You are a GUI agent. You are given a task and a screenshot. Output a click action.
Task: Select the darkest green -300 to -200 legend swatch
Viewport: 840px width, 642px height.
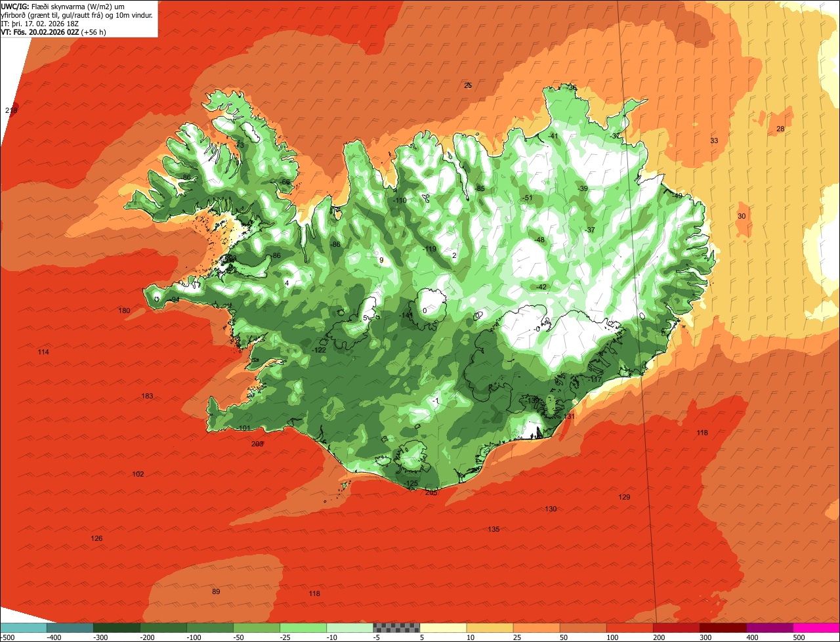[117, 628]
